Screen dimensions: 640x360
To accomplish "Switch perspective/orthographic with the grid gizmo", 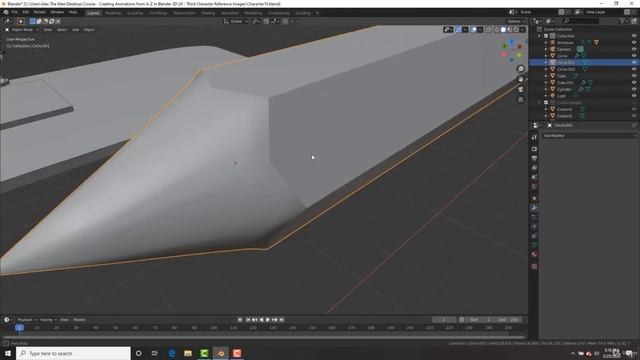I will (x=521, y=100).
